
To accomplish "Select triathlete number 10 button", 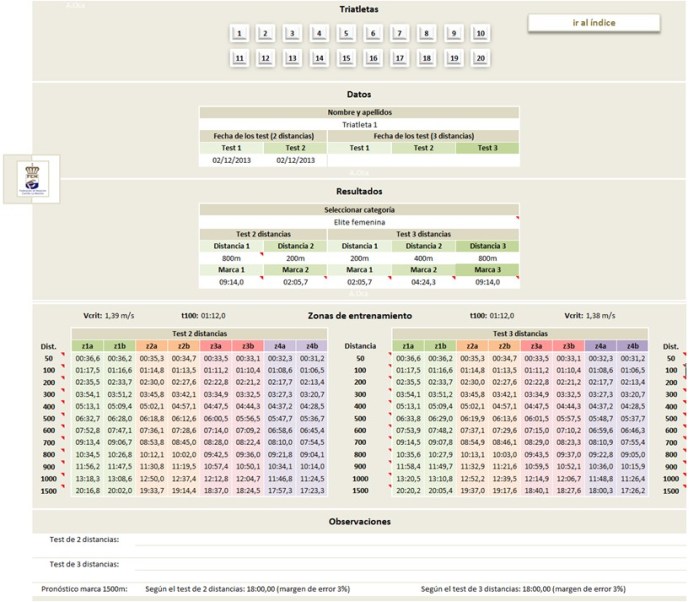I will point(480,34).
